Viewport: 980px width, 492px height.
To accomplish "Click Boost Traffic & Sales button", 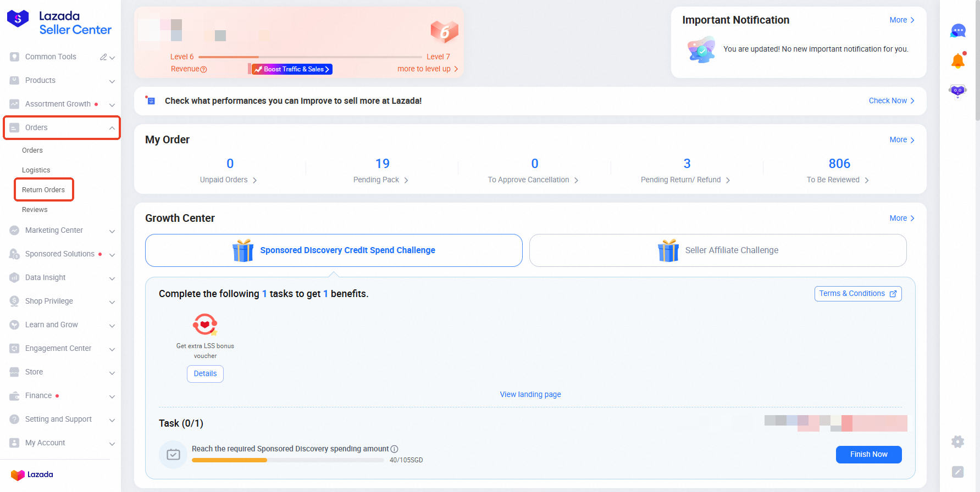I will tap(292, 69).
